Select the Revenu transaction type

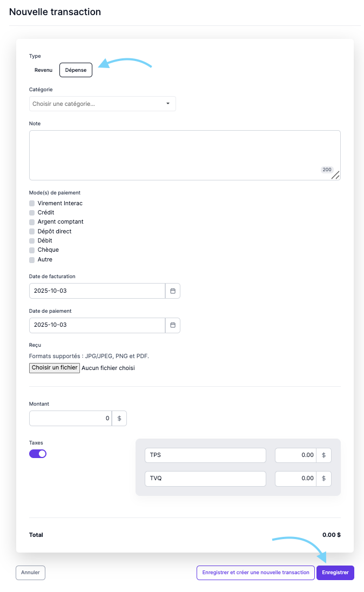pos(43,70)
